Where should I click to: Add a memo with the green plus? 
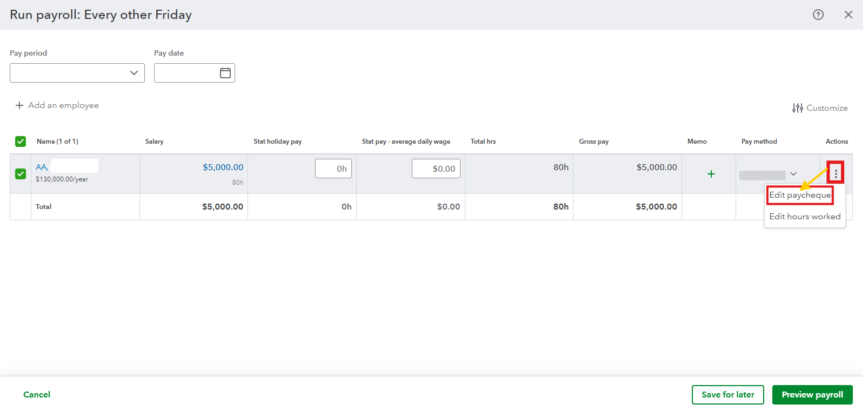(x=711, y=174)
